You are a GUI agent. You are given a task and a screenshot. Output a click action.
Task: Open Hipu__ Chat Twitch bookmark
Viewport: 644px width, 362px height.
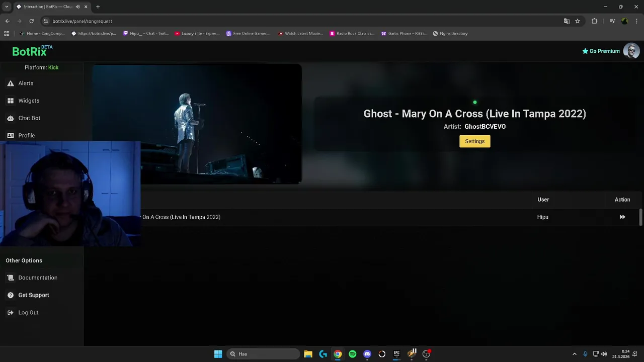(146, 34)
